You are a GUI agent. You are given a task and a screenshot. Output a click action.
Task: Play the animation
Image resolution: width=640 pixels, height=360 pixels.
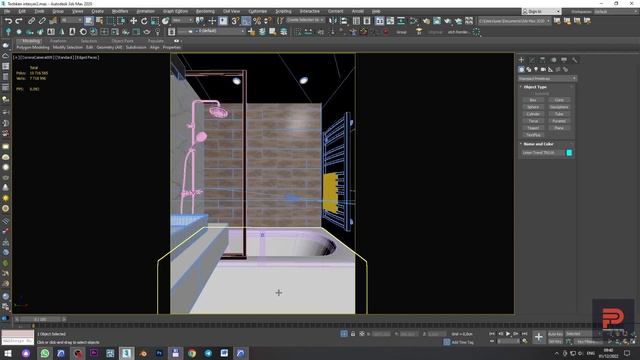[508, 334]
